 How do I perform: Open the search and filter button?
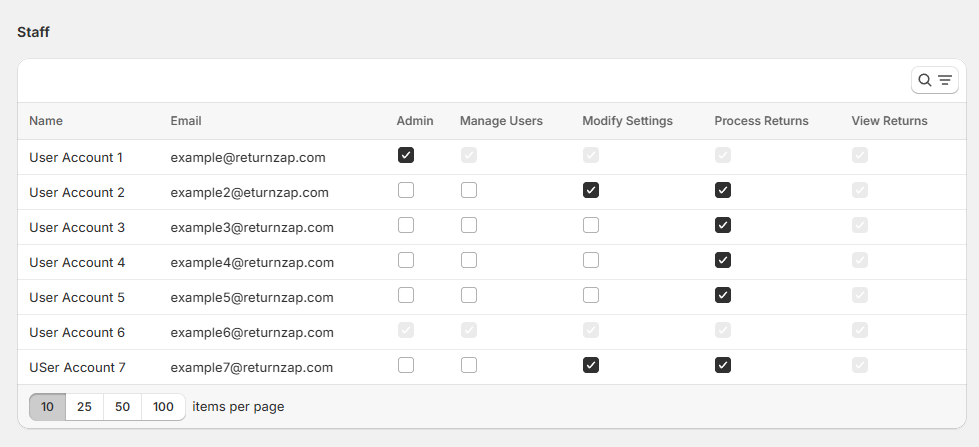pos(934,80)
